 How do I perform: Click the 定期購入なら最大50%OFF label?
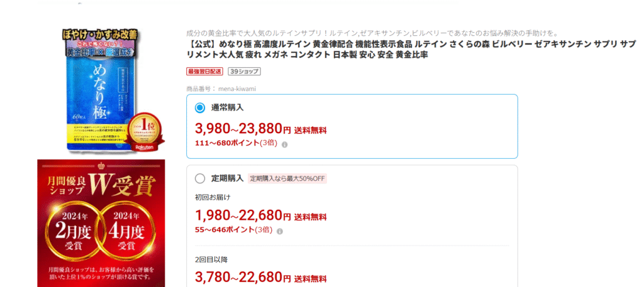click(x=287, y=178)
